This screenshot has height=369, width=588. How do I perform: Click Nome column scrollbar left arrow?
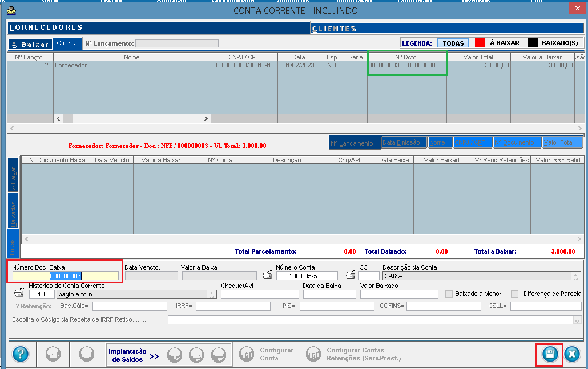point(58,119)
